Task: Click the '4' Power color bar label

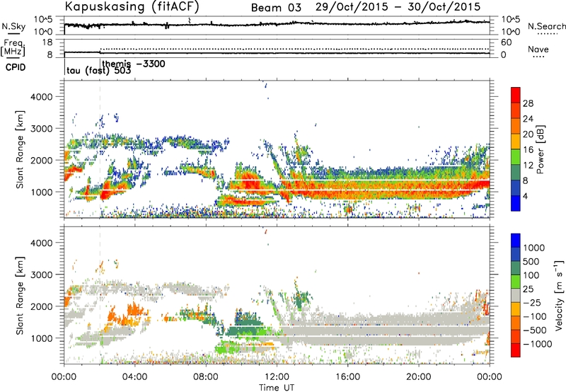Action: point(526,196)
